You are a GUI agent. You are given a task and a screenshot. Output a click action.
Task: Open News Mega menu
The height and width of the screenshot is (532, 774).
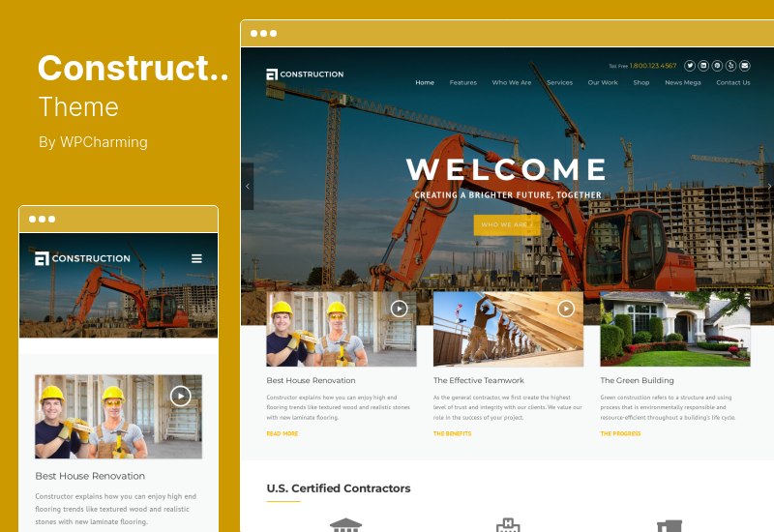point(683,82)
